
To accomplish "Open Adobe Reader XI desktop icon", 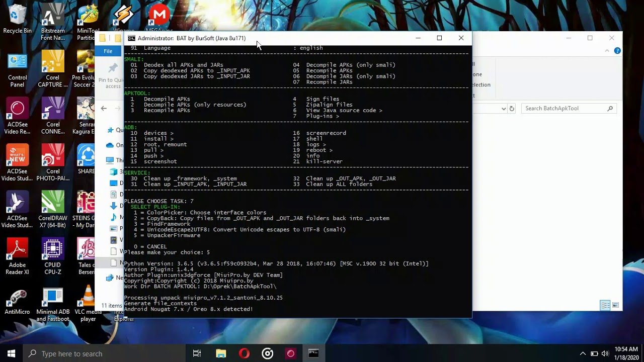I will tap(17, 257).
